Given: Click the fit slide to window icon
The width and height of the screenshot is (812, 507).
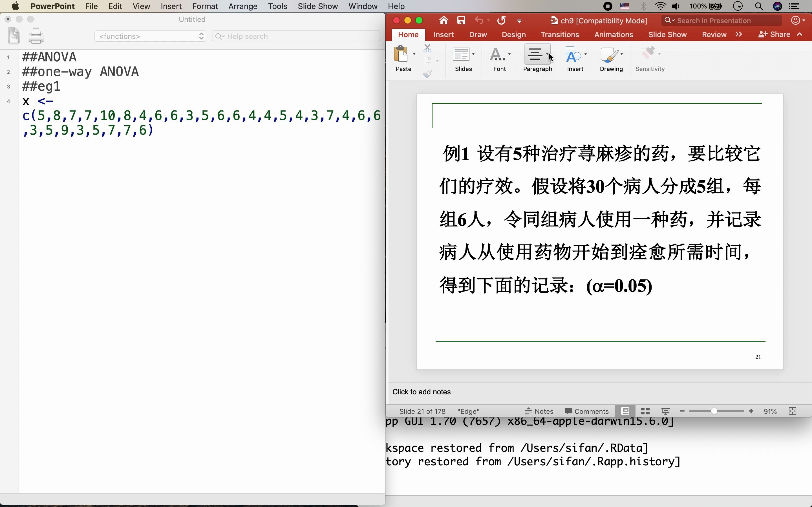Looking at the screenshot, I should tap(793, 411).
